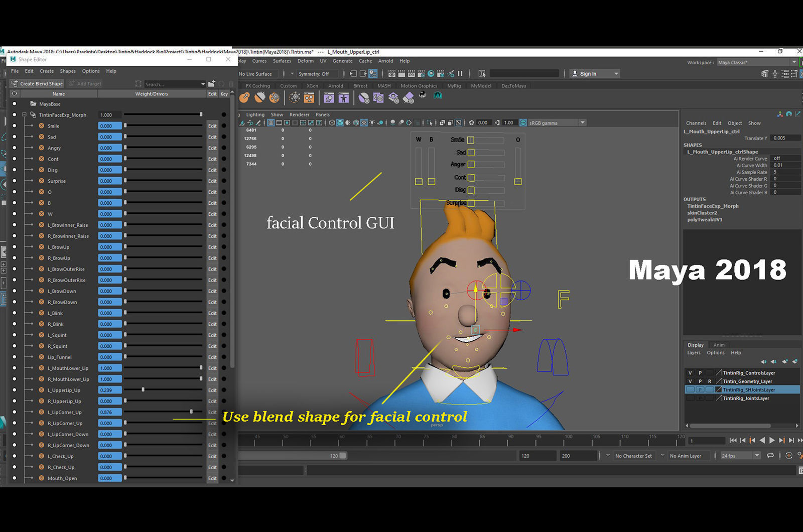Viewport: 803px width, 532px height.
Task: Toggle visibility dot of L_Blink target
Action: point(14,313)
